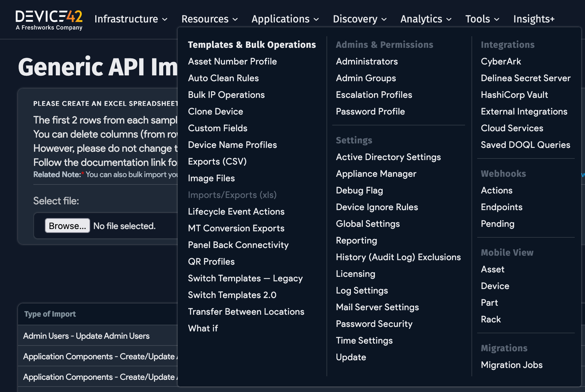Open Mail Server Settings
585x392 pixels.
[377, 307]
